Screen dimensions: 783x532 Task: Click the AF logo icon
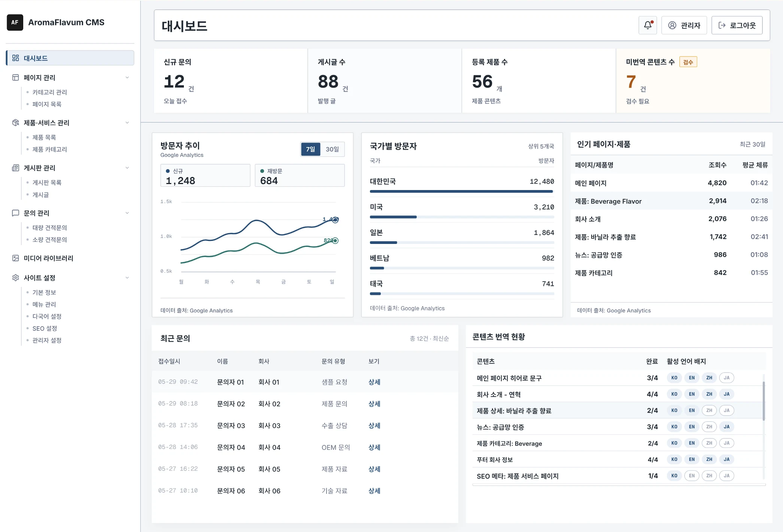tap(15, 22)
